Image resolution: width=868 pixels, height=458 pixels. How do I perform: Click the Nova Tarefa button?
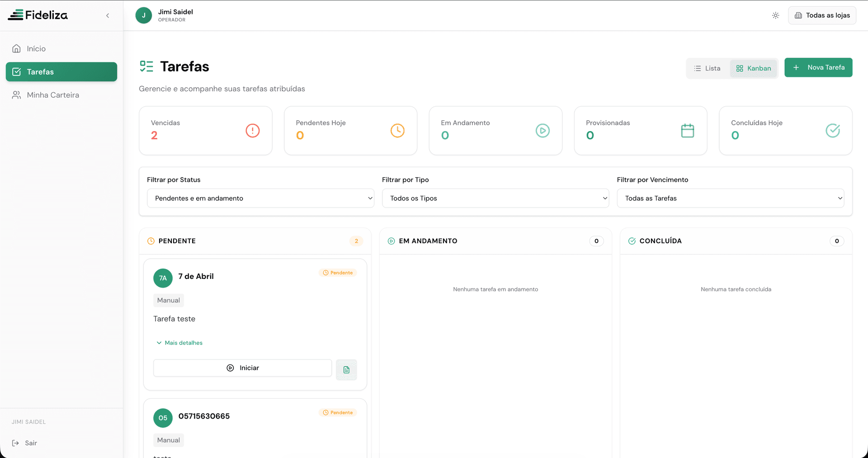(x=818, y=67)
